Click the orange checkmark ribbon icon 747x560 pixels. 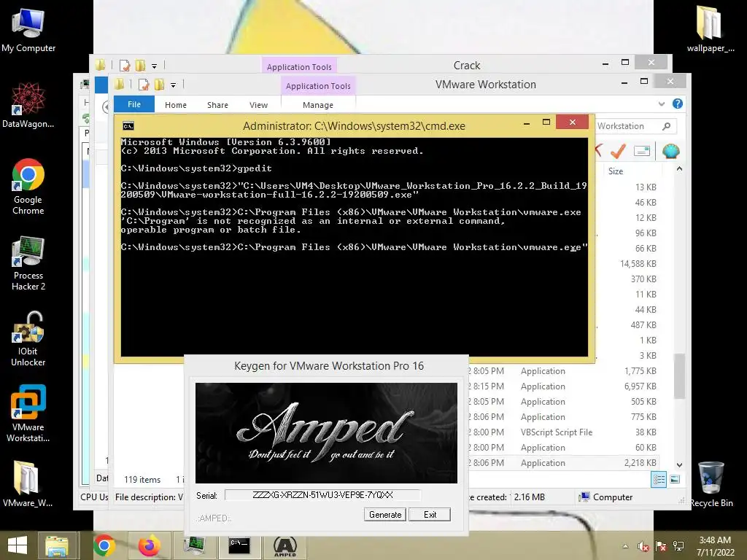[619, 151]
